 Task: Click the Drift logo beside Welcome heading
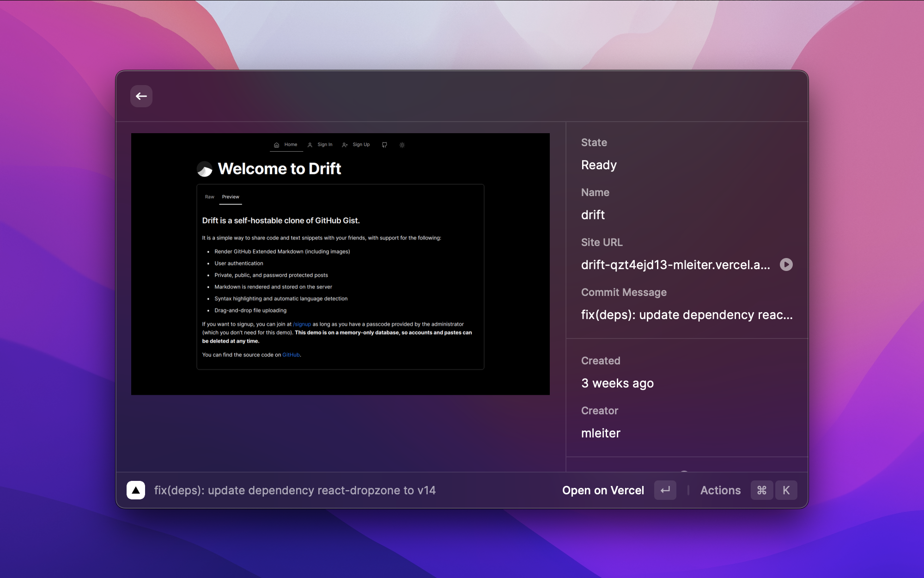point(205,169)
